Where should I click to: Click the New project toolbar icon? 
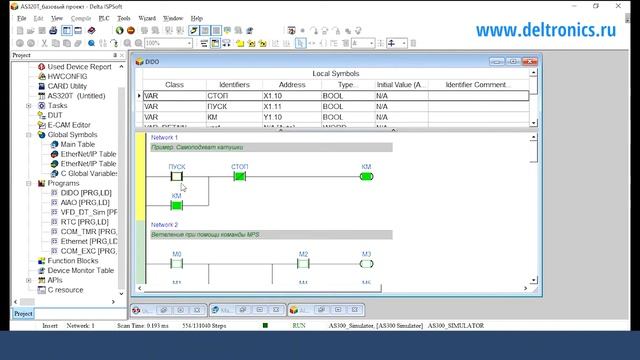tap(20, 31)
